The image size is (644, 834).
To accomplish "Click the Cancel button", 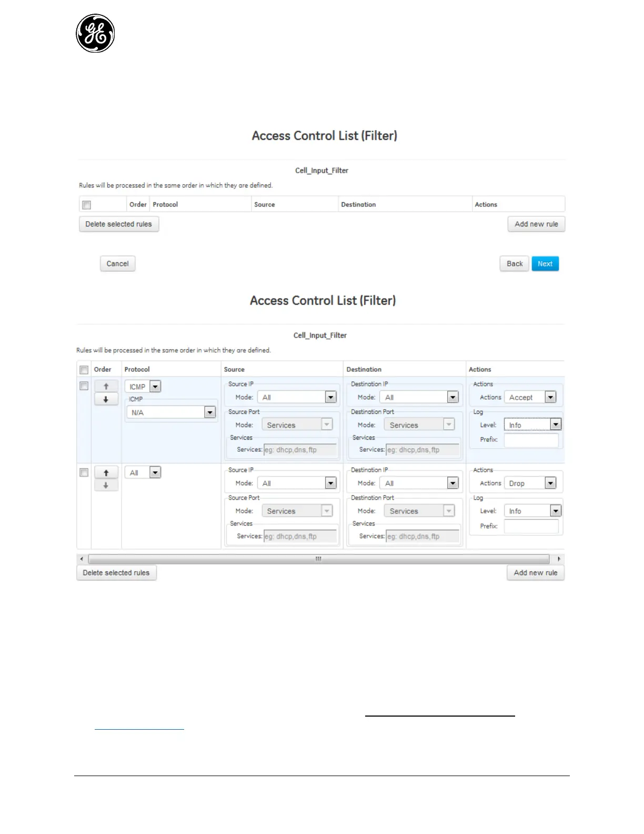I will coord(117,264).
